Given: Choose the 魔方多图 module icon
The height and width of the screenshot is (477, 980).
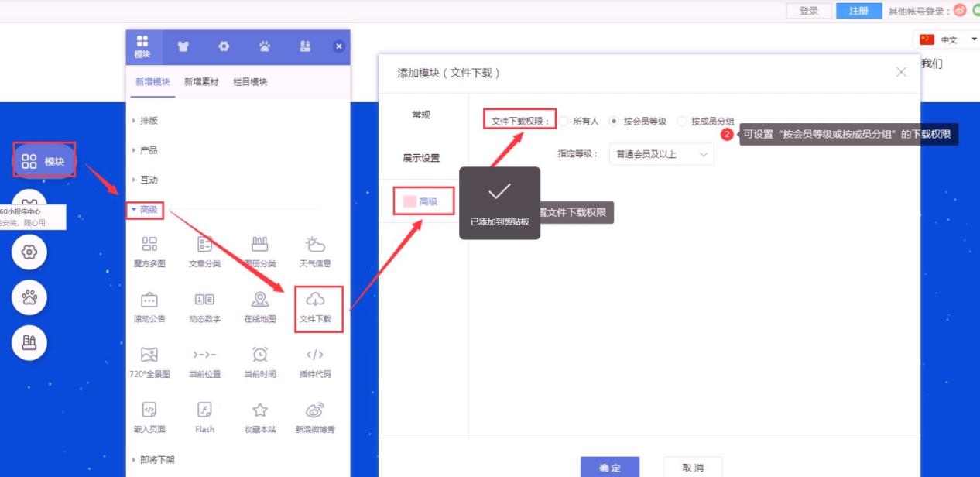Looking at the screenshot, I should 149,245.
